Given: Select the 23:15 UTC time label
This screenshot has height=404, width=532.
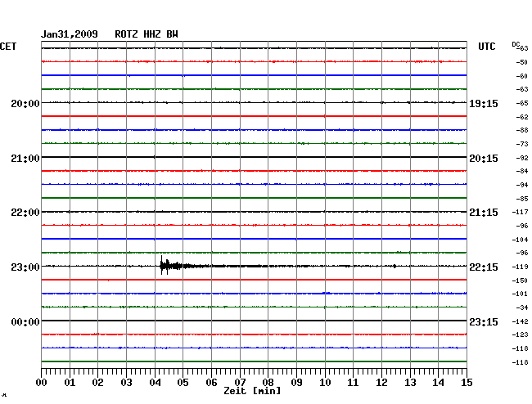Looking at the screenshot, I should coord(484,321).
